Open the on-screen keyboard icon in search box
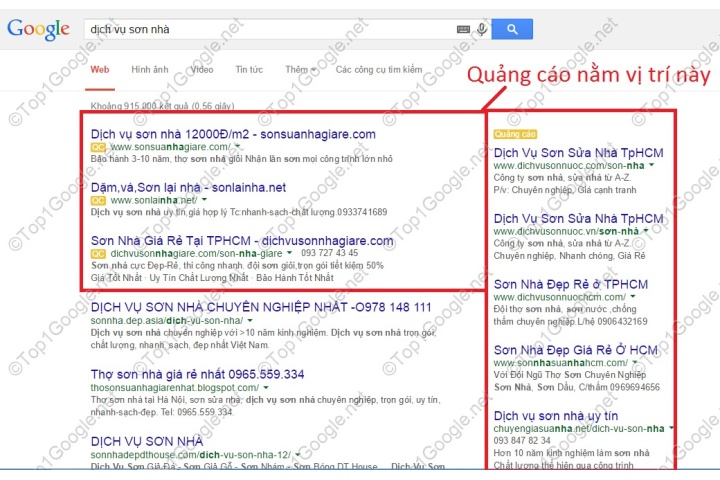Viewport: 720px width, 480px height. [x=463, y=29]
